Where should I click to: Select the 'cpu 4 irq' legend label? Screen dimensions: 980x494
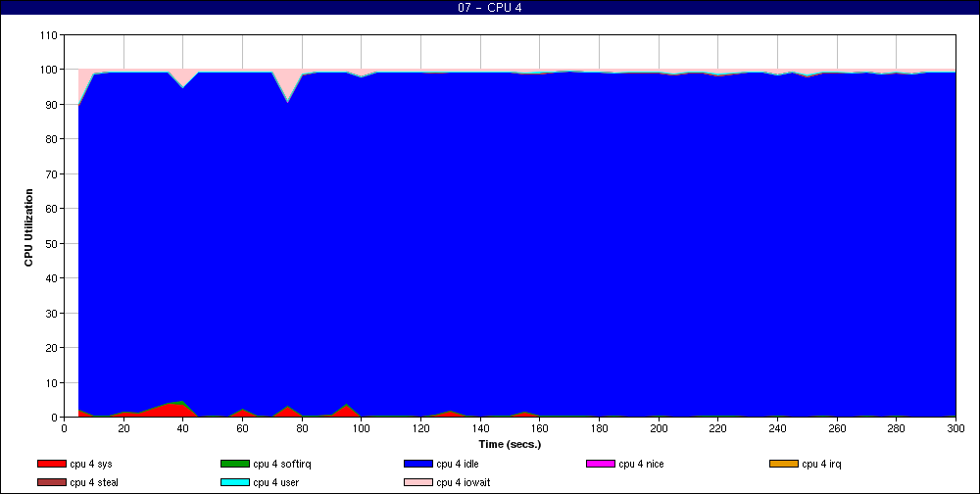tap(821, 464)
